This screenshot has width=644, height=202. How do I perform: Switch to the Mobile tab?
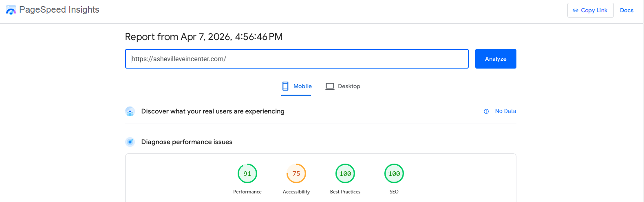click(296, 86)
